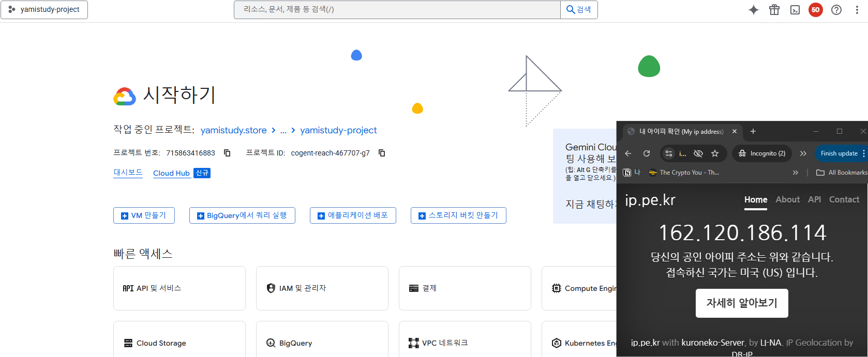The height and width of the screenshot is (357, 868).
Task: Go back in the incognito browser
Action: point(628,153)
